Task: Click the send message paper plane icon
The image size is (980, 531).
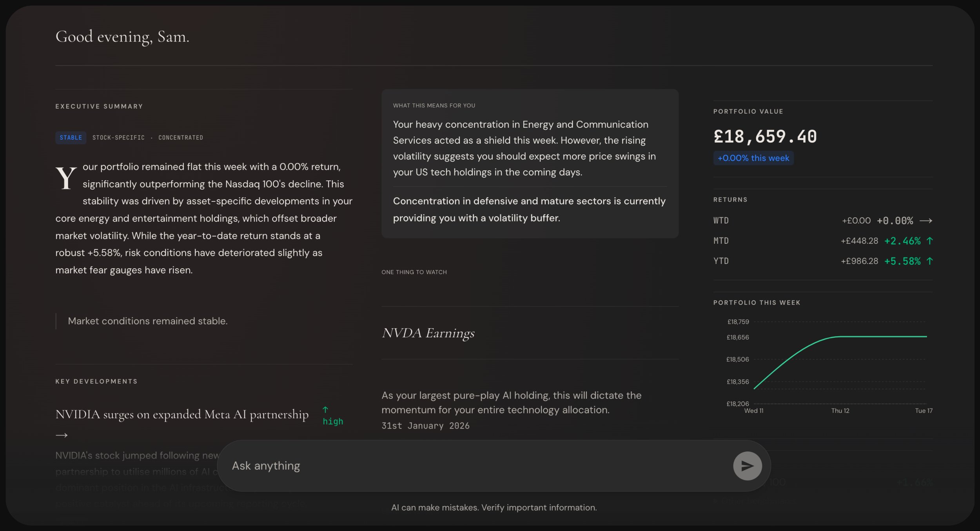Action: (x=747, y=466)
